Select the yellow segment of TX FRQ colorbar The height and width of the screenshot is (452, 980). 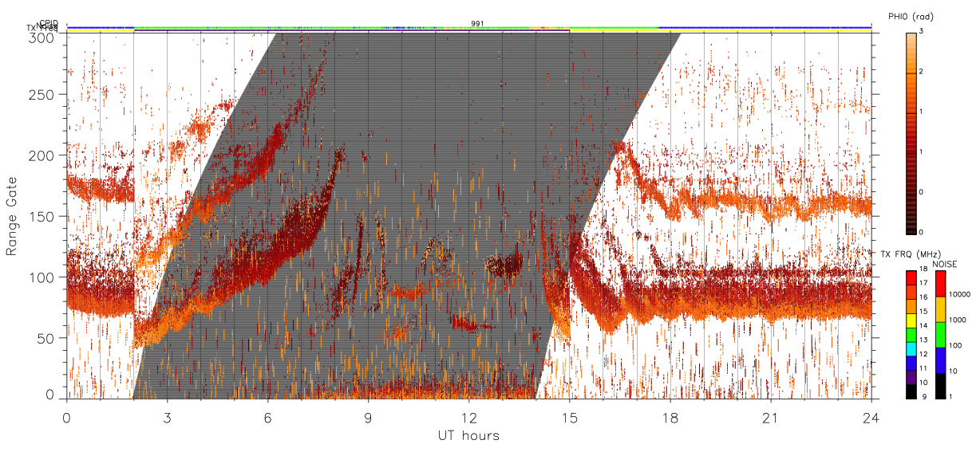[x=911, y=320]
